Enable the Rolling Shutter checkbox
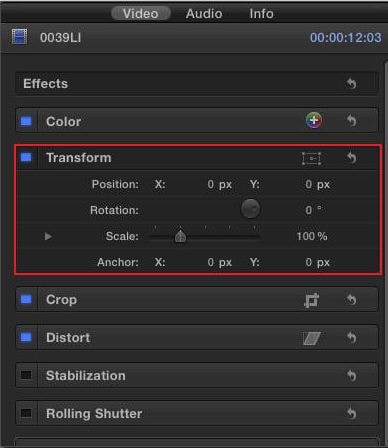 (x=26, y=413)
